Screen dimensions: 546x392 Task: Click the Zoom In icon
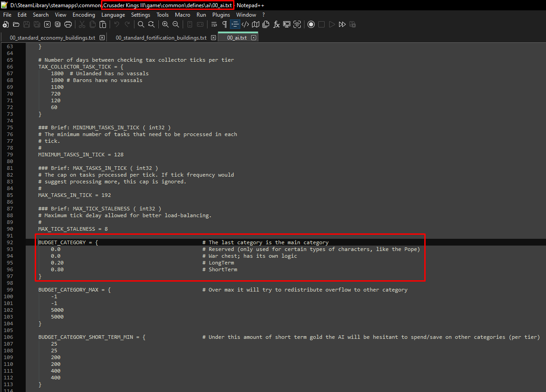(x=165, y=24)
